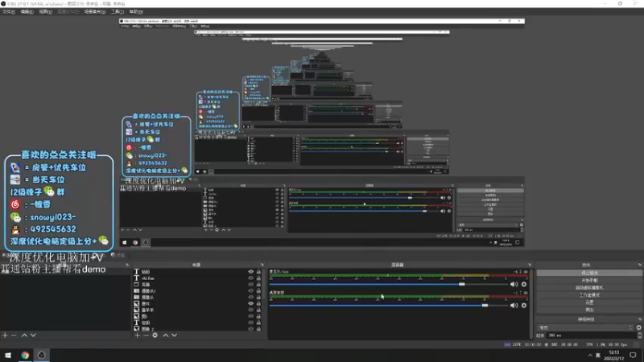Float the Scenes dock via its corner icon

coord(127,265)
